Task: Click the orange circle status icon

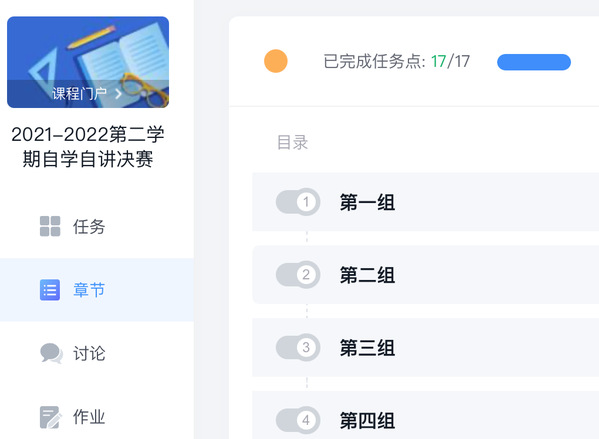Action: tap(276, 61)
